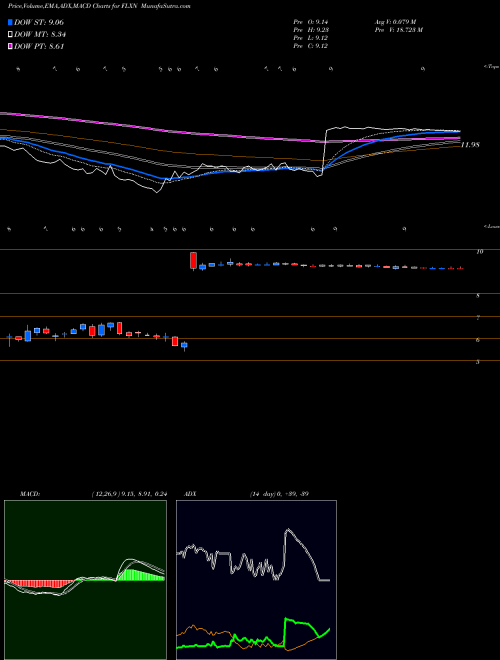Viewport: 500px width, 660px height.
Task: Click the green MACD histogram bars
Action: click(x=141, y=575)
